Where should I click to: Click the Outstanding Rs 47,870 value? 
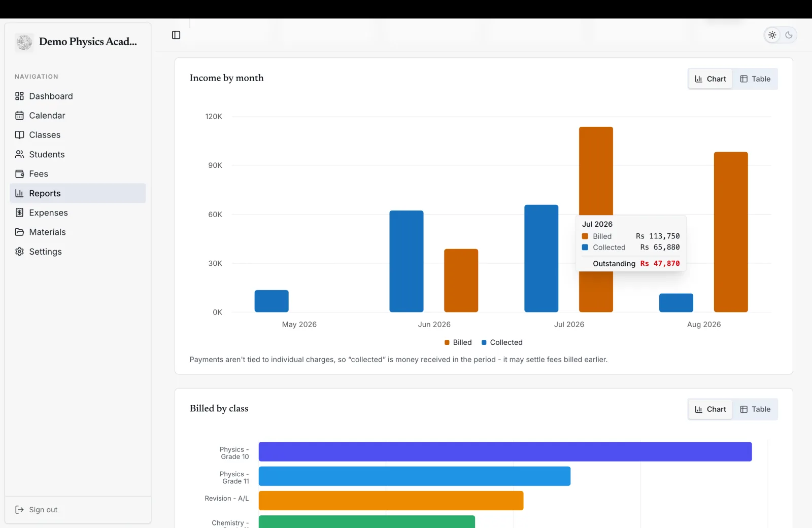click(x=660, y=264)
